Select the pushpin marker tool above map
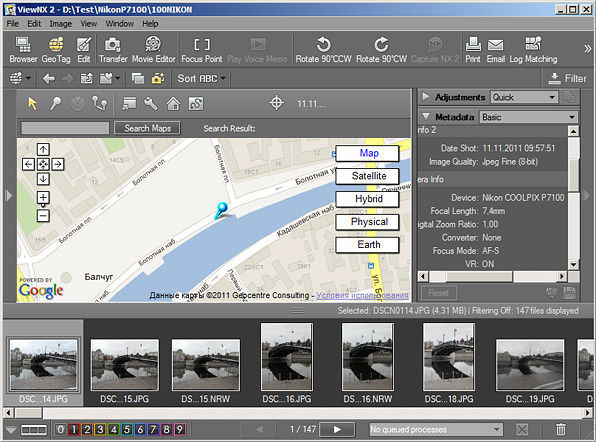The width and height of the screenshot is (596, 442). [x=55, y=103]
